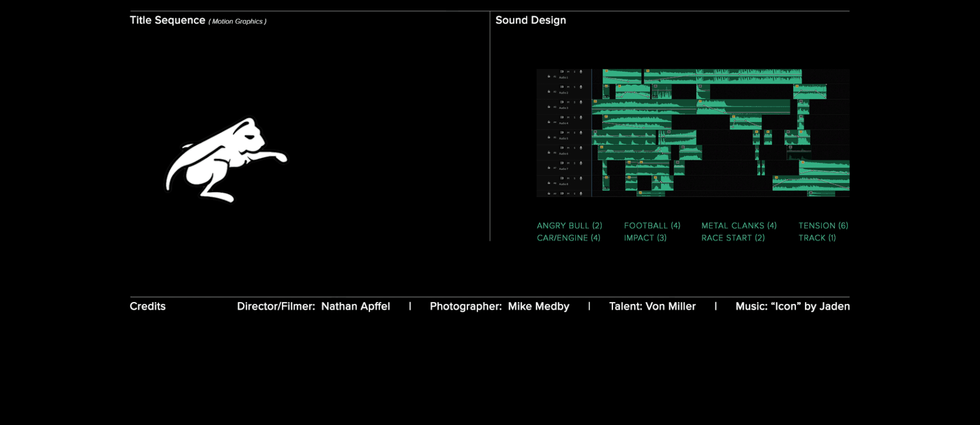Viewport: 980px width, 425px height.
Task: Click Photographer: Mike Medby credit
Action: click(499, 306)
